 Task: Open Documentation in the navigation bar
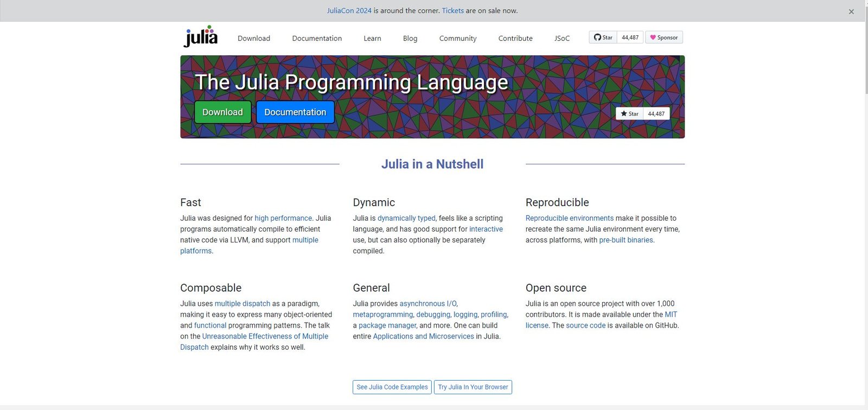pos(317,38)
